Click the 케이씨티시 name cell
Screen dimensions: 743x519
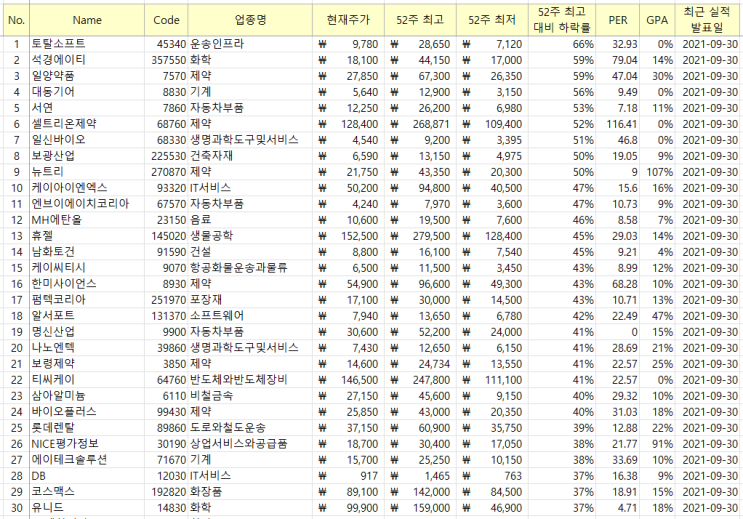click(87, 268)
